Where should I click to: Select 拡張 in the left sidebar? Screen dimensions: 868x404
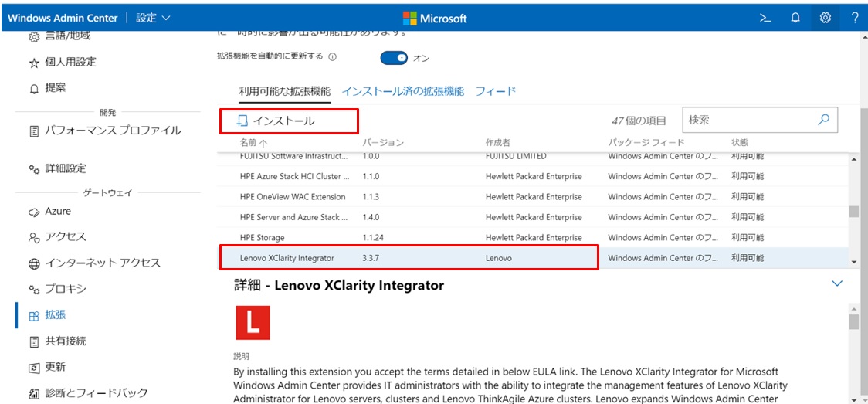55,315
